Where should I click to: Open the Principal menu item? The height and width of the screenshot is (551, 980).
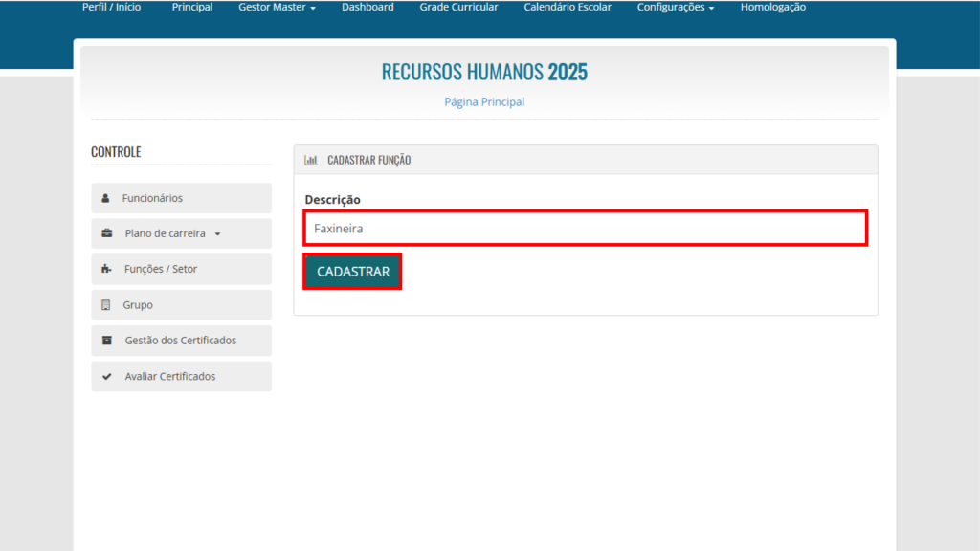point(191,7)
